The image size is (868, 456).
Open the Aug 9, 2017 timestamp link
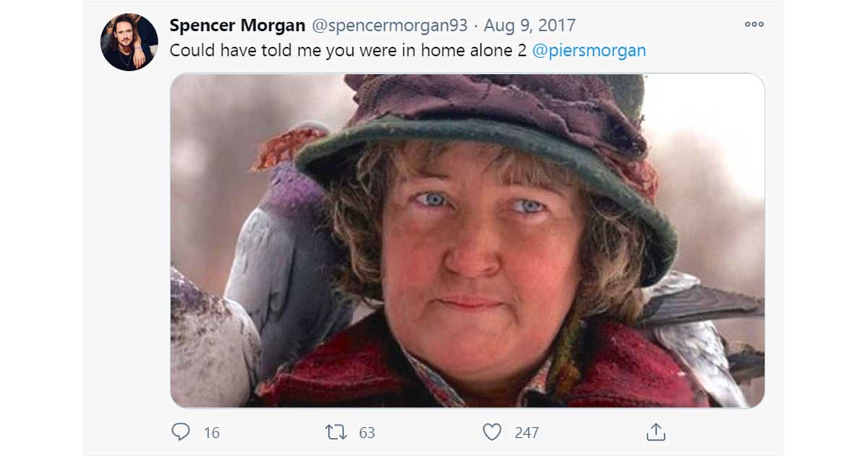529,25
